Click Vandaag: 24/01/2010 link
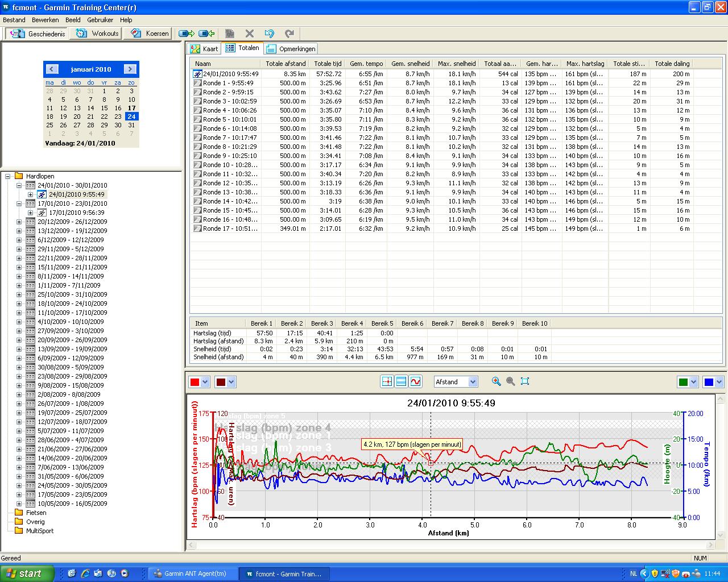This screenshot has width=728, height=582. [x=80, y=143]
